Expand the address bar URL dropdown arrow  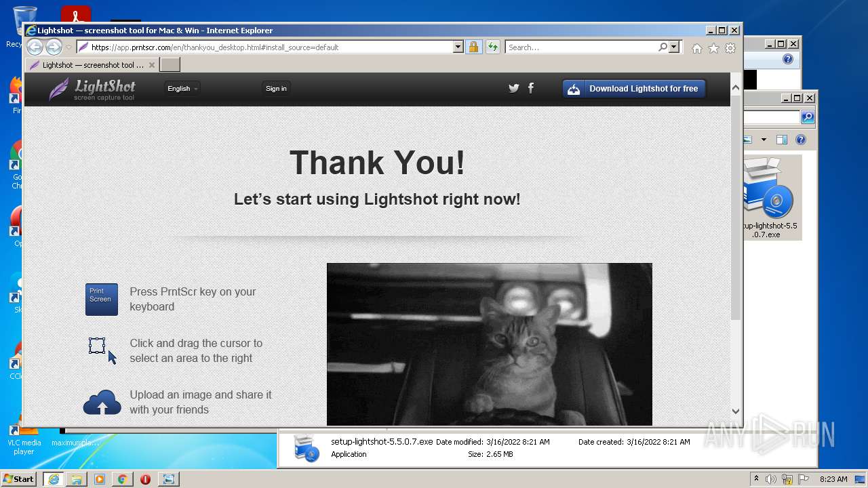point(458,47)
